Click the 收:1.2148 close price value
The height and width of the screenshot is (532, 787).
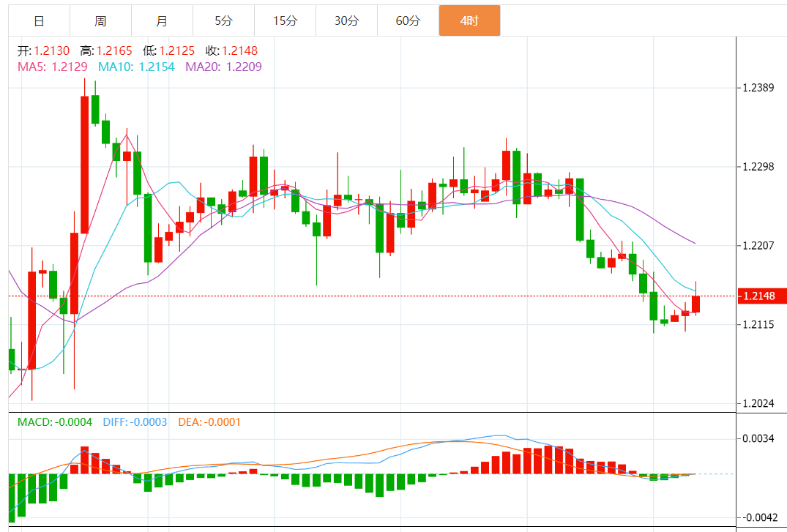pyautogui.click(x=231, y=50)
